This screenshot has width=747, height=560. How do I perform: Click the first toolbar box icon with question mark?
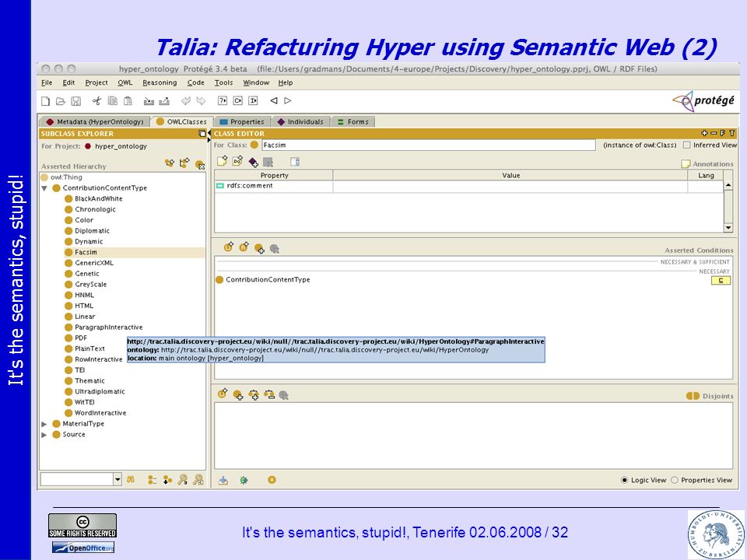click(x=222, y=101)
